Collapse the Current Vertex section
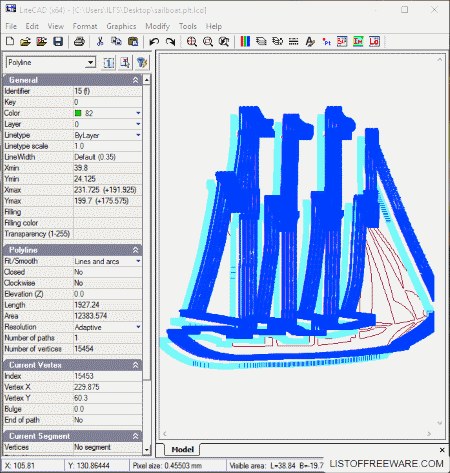Viewport: 450px width, 473px height. 135,365
